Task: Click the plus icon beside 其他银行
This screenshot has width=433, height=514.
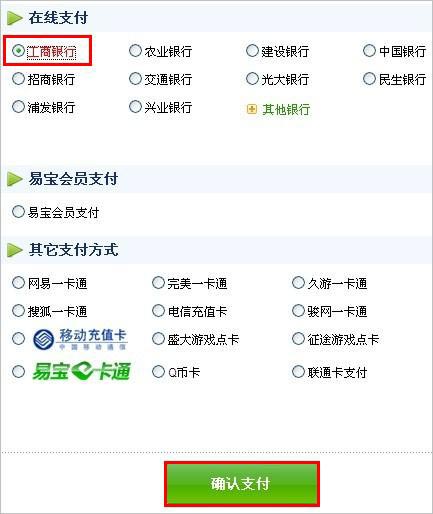Action: (x=252, y=109)
